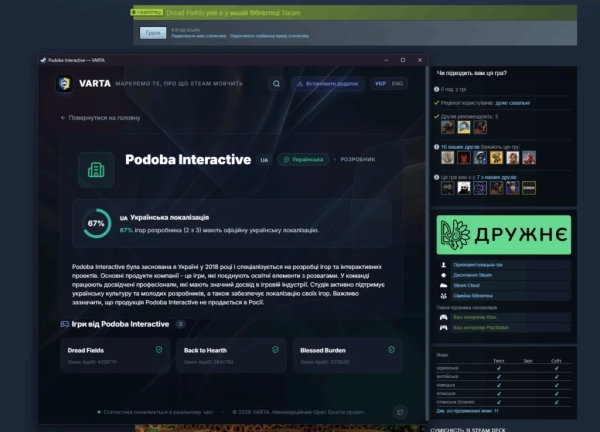Click the англійська language row

tap(504, 377)
